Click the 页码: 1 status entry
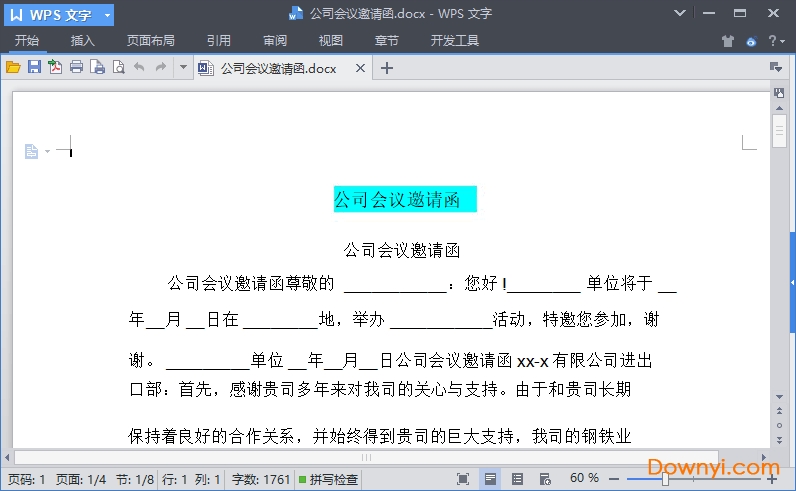This screenshot has width=796, height=491. click(x=26, y=479)
